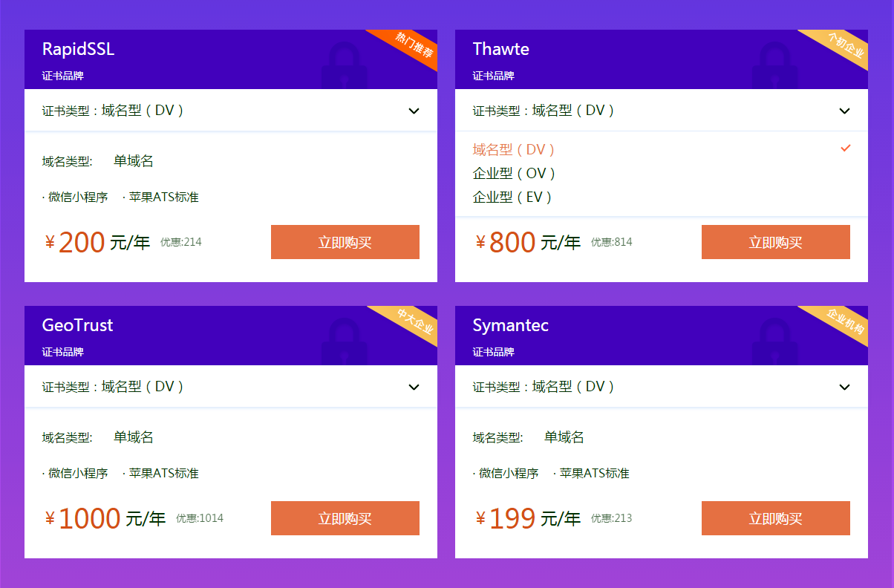Collapse the Thawte certificate type dropdown
The width and height of the screenshot is (894, 588).
[844, 111]
